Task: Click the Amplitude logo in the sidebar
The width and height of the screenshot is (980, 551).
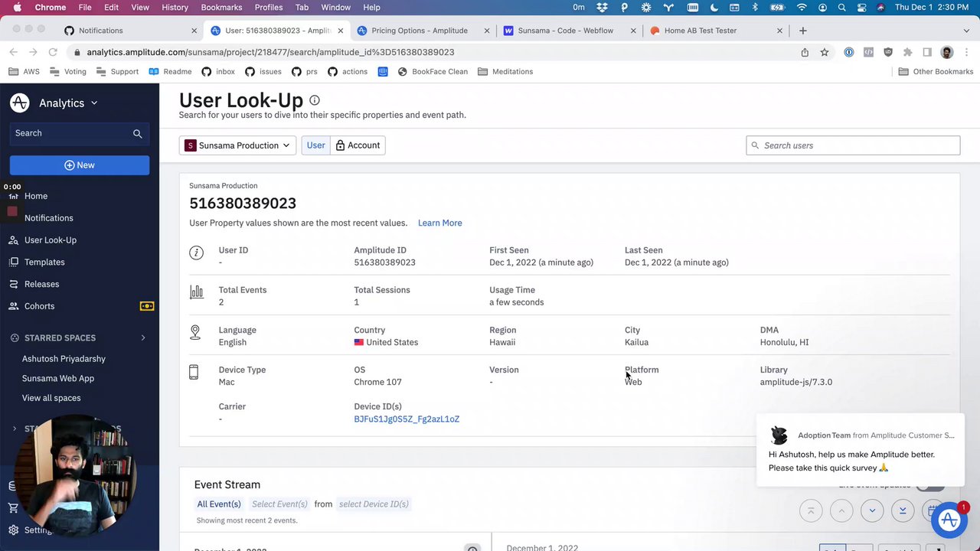Action: point(20,103)
